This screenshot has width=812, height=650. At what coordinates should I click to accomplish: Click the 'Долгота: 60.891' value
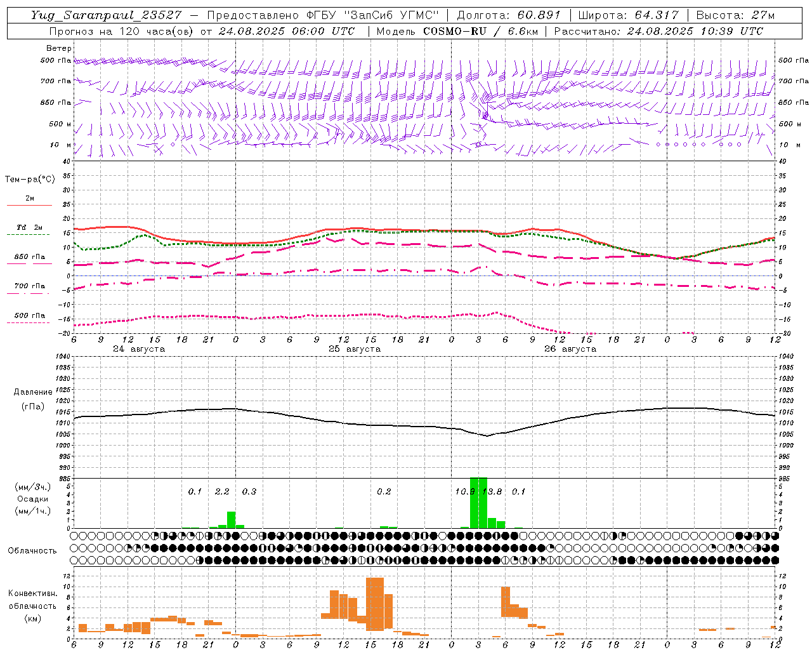coord(509,15)
